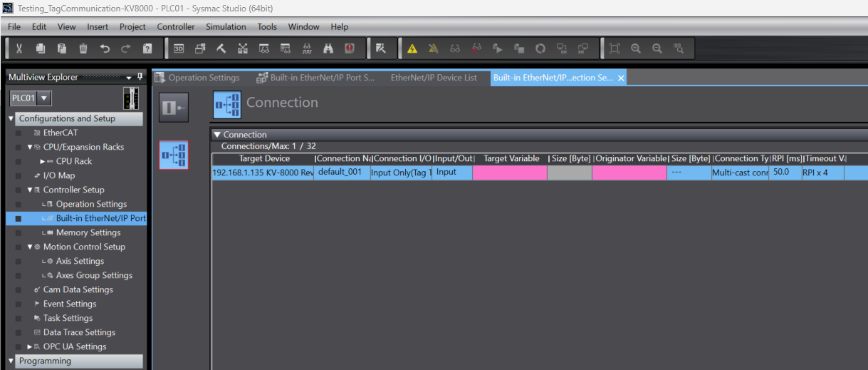Click the Multi-cast connection type cell

point(740,173)
